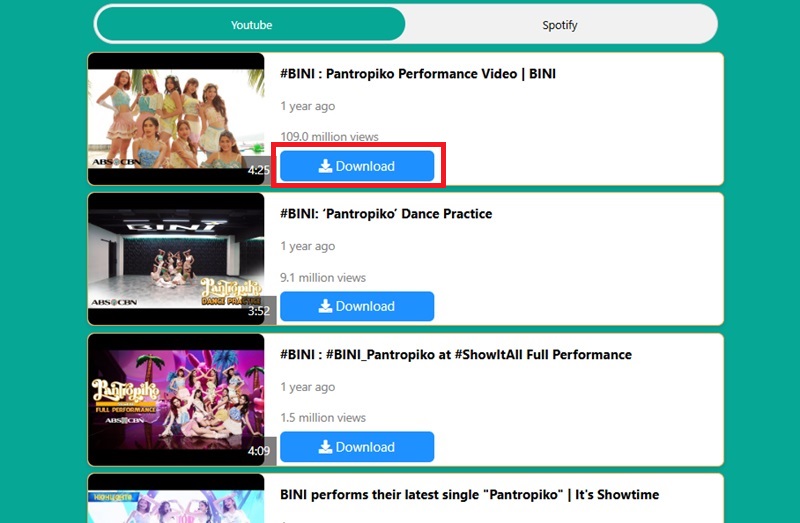This screenshot has height=523, width=800.
Task: Download the ShowItAll Full Performance video
Action: 357,447
